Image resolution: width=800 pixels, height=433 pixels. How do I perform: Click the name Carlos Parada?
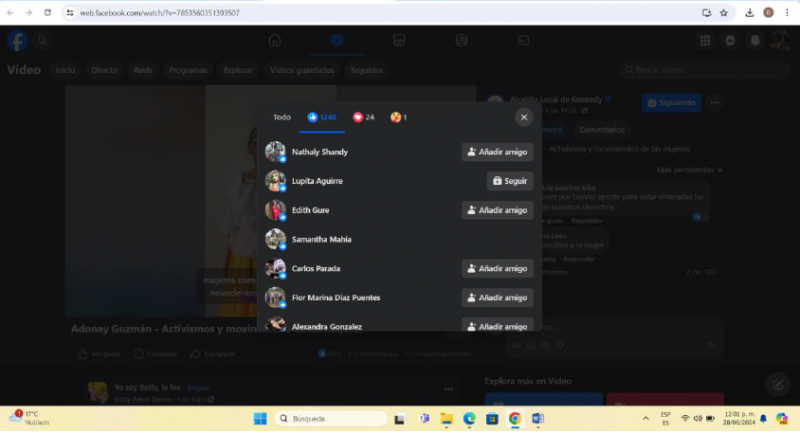pyautogui.click(x=316, y=268)
